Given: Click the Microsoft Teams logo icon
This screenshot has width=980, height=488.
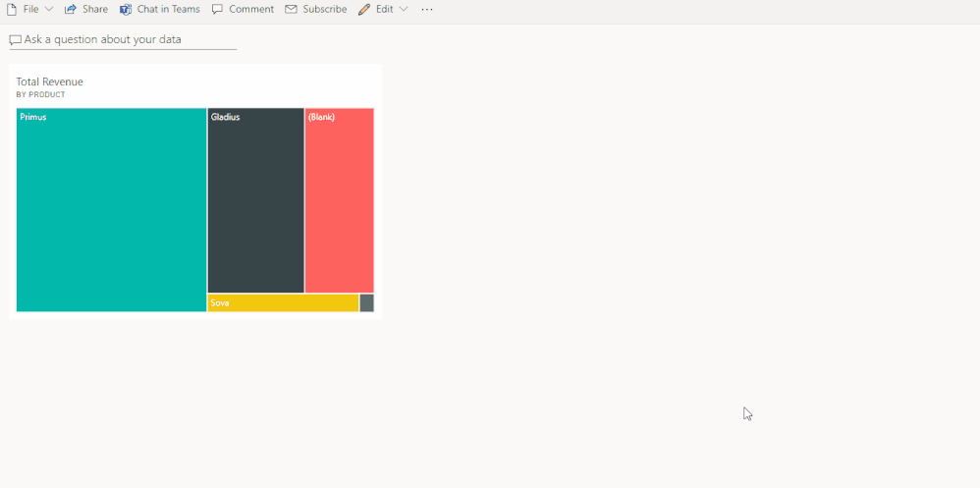Looking at the screenshot, I should pos(126,9).
